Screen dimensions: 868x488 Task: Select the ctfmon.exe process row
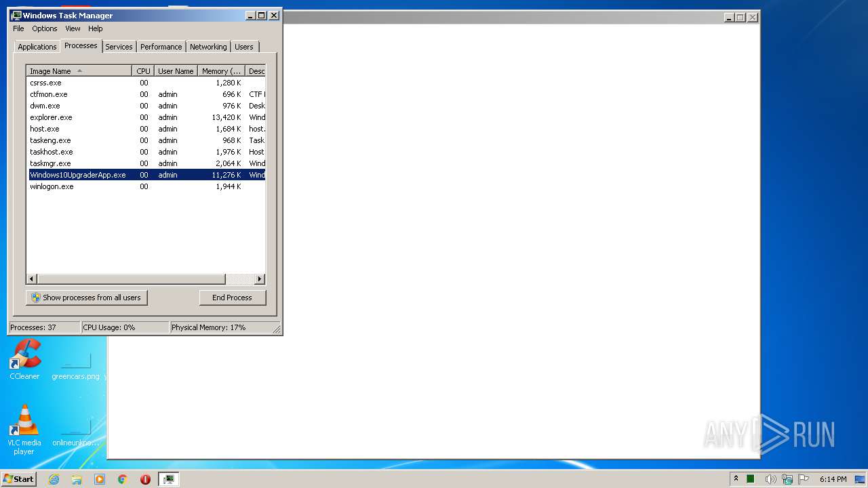click(x=146, y=94)
